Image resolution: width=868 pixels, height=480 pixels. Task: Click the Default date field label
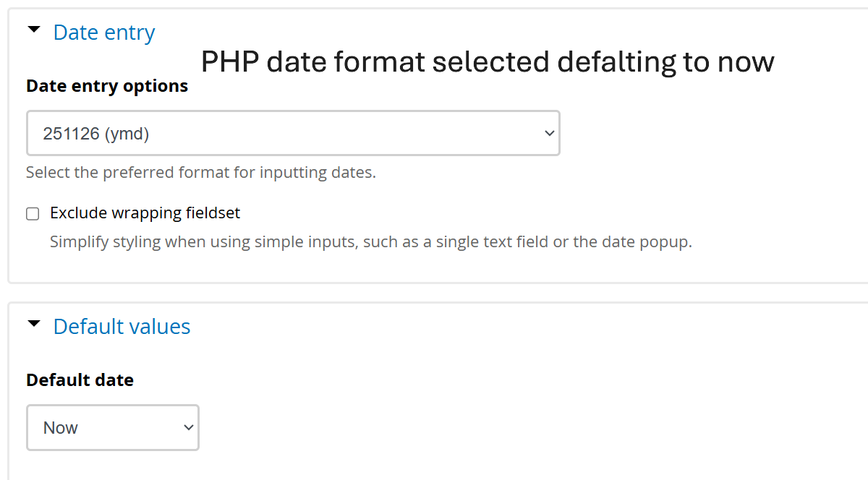click(80, 380)
